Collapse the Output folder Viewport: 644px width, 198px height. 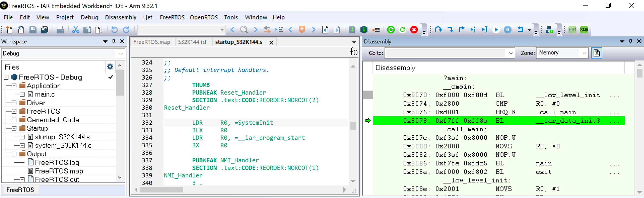(14, 154)
